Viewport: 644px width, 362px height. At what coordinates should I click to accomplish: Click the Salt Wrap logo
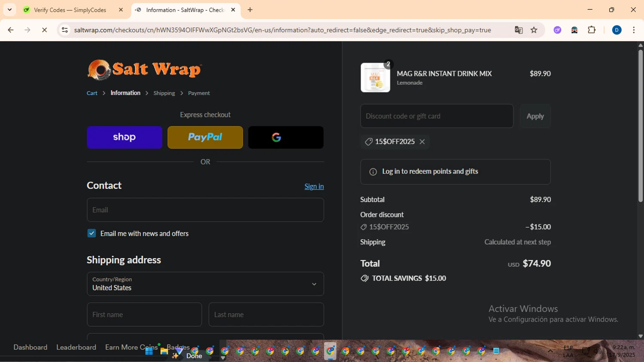tap(144, 70)
